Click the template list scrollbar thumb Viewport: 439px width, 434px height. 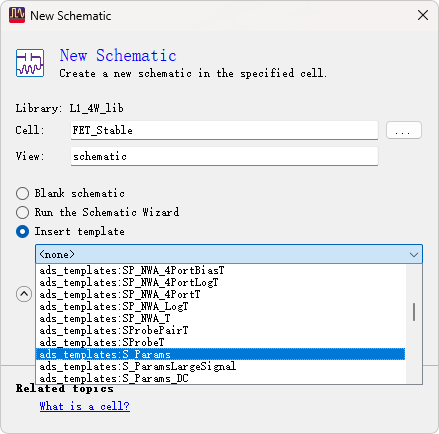coord(414,312)
